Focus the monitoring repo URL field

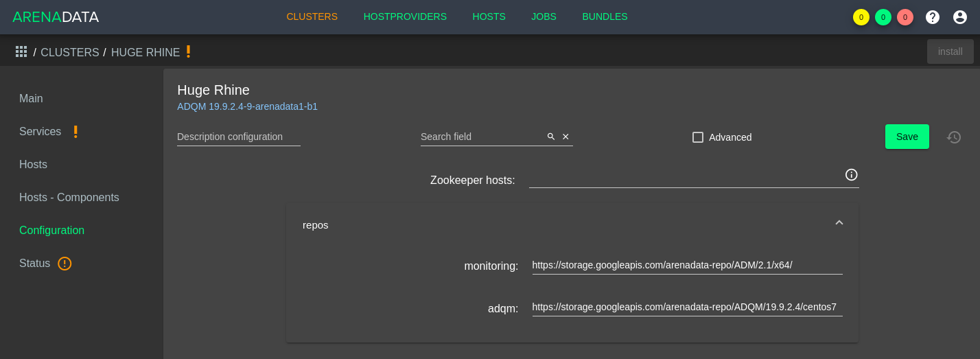tap(688, 265)
